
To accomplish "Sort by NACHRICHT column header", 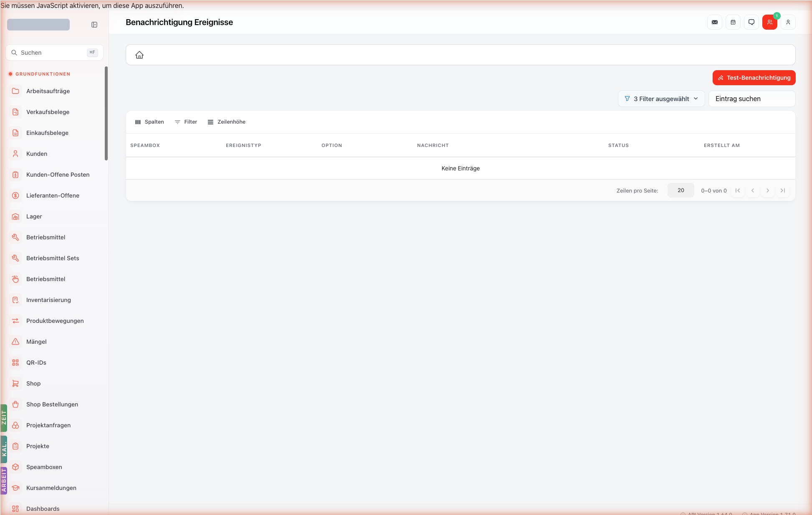I will tap(433, 145).
